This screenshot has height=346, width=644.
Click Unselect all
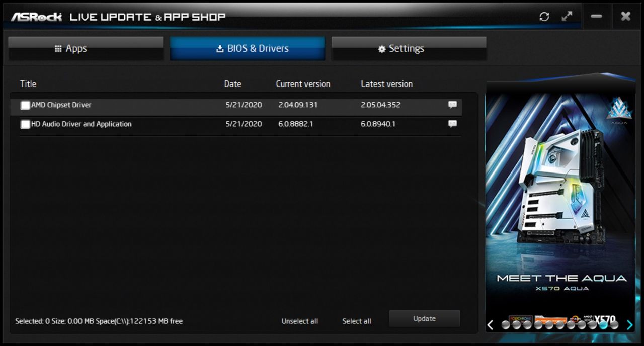click(x=300, y=321)
